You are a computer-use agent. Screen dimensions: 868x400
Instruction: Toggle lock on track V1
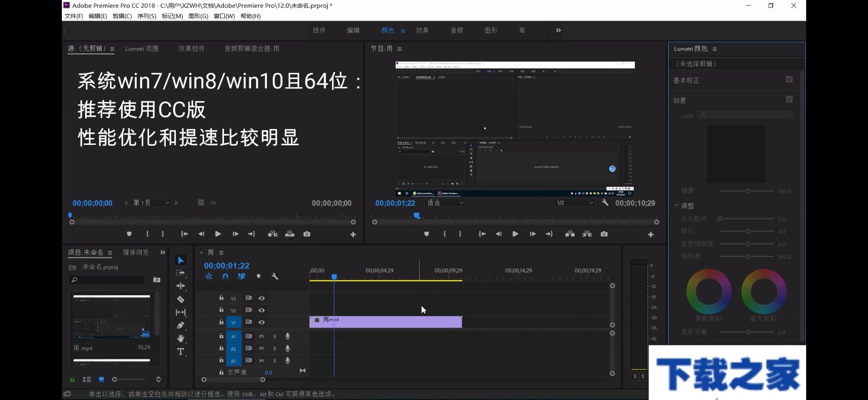(221, 322)
